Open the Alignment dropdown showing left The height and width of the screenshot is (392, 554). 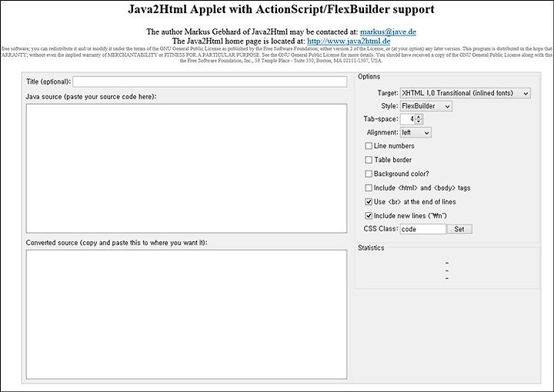[x=415, y=133]
